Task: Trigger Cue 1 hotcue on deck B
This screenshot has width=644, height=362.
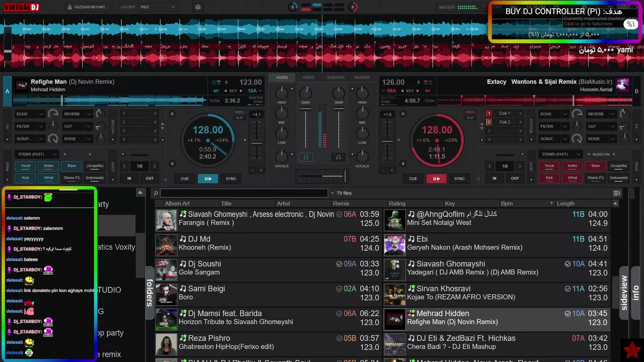Action: 505,114
